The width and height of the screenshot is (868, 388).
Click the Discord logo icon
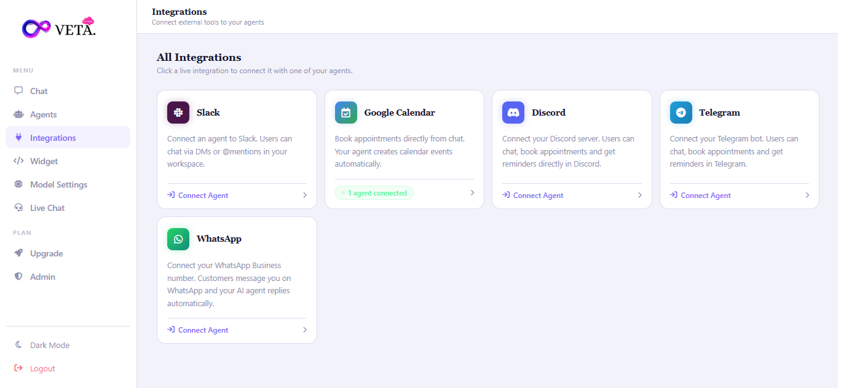click(513, 113)
